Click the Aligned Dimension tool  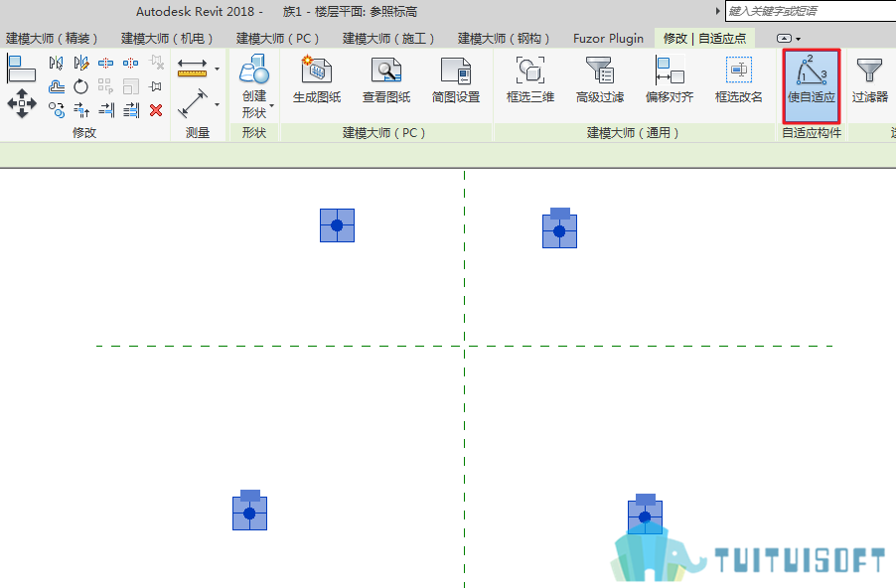193,103
